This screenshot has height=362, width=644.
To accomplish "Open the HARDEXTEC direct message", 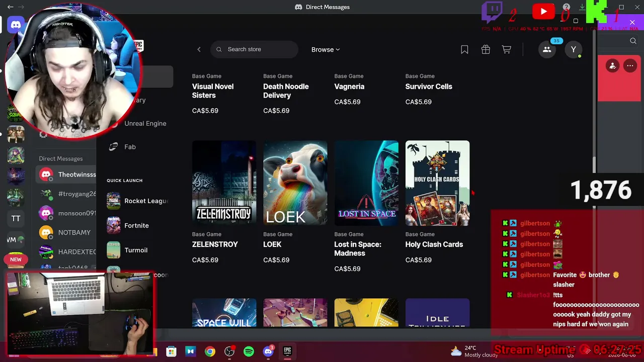I will (67, 252).
